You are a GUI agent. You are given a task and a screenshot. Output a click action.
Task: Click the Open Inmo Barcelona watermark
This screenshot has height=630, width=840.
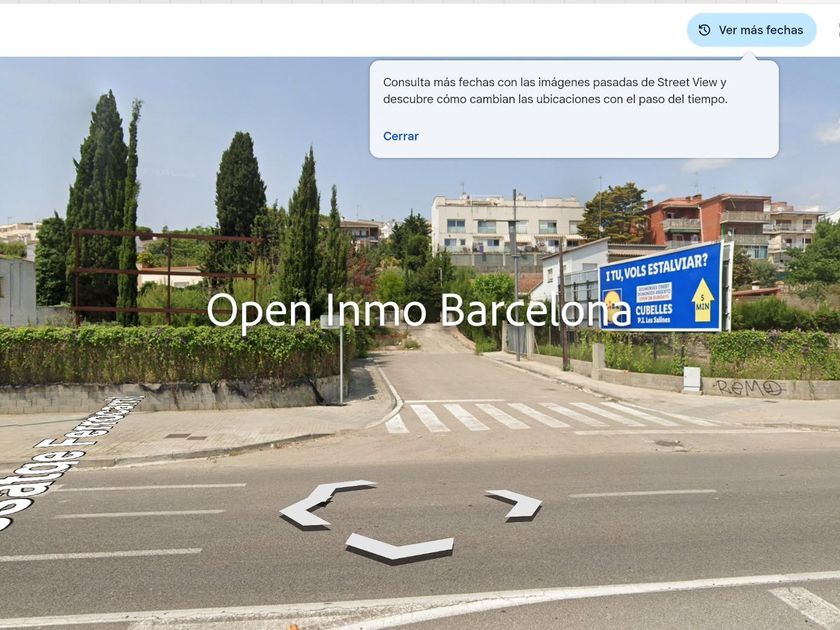[419, 310]
